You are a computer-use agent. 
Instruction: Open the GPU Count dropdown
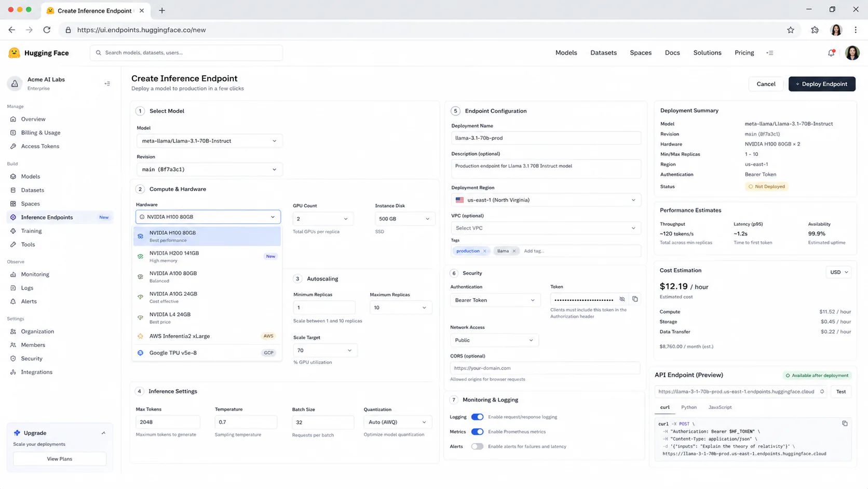(x=323, y=219)
